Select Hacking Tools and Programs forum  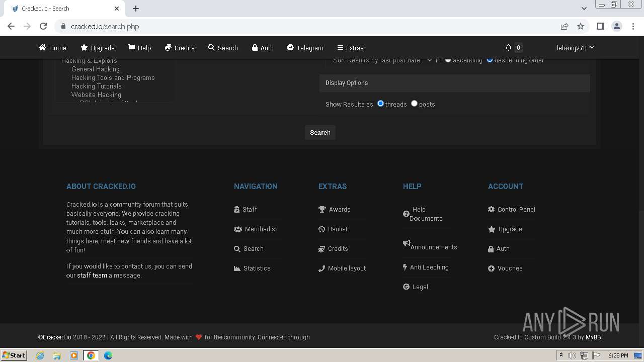pos(113,78)
